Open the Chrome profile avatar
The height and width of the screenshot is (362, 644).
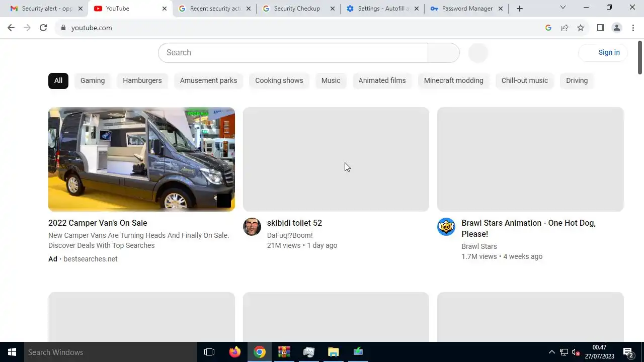tap(617, 28)
